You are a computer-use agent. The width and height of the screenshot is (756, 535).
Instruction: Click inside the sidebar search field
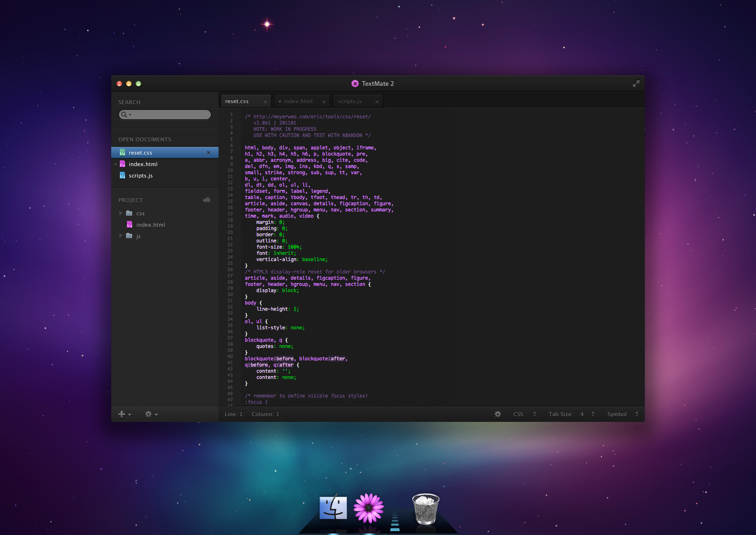[x=165, y=115]
